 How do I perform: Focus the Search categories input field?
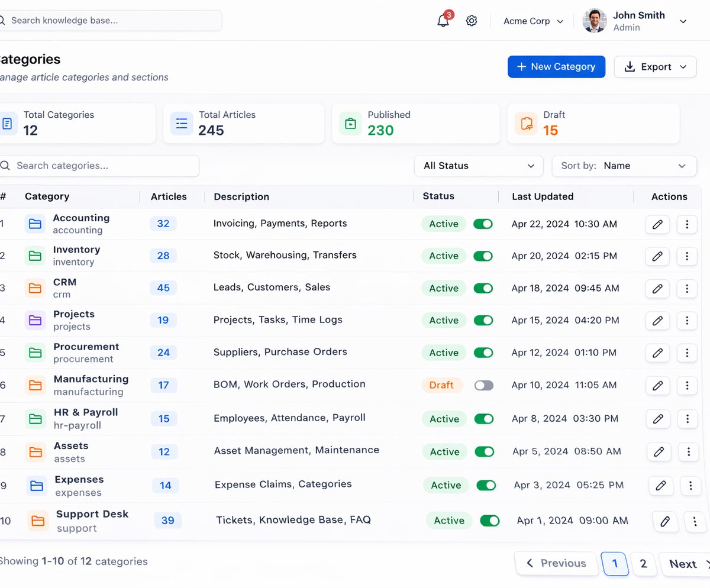coord(98,166)
